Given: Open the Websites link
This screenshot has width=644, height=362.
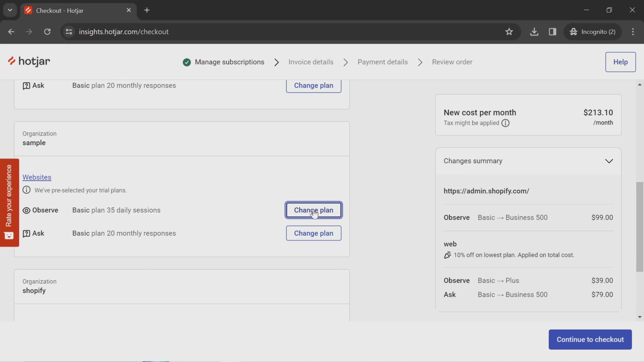Looking at the screenshot, I should 37,177.
